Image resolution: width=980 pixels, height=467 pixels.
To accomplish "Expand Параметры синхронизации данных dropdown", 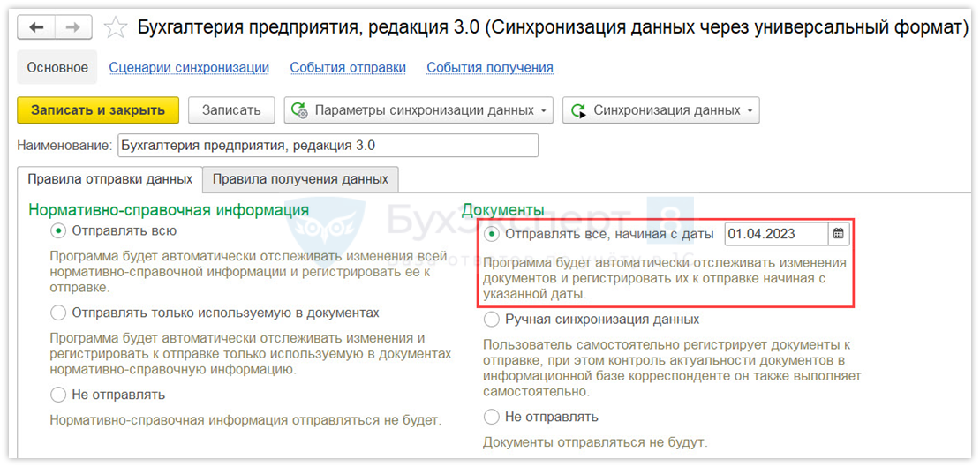I will coord(418,110).
